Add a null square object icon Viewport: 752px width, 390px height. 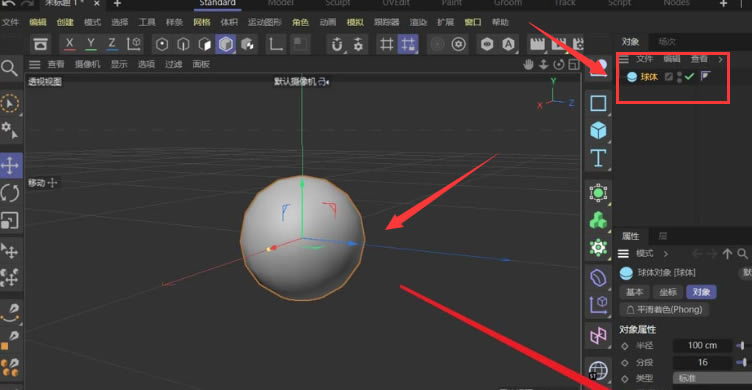(598, 103)
